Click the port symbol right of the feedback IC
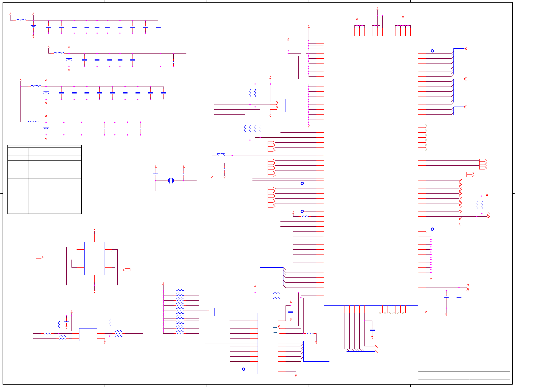The height and width of the screenshot is (392, 555). (x=126, y=270)
